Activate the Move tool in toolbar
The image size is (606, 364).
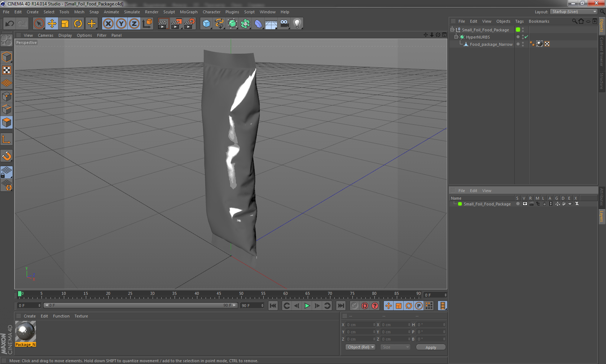52,24
